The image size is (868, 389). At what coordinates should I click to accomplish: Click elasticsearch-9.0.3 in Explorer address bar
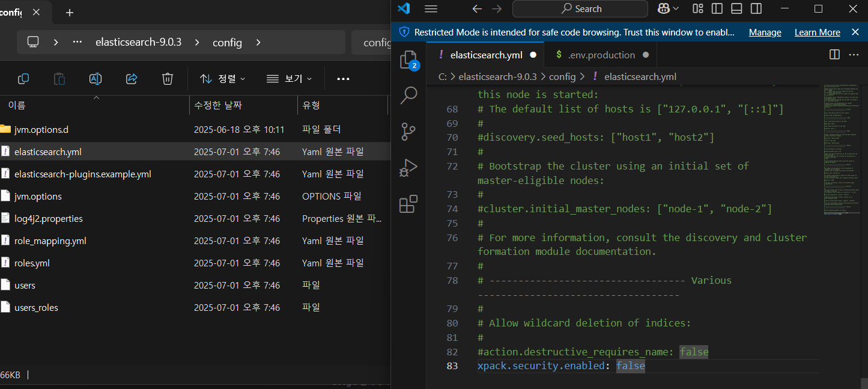click(138, 42)
